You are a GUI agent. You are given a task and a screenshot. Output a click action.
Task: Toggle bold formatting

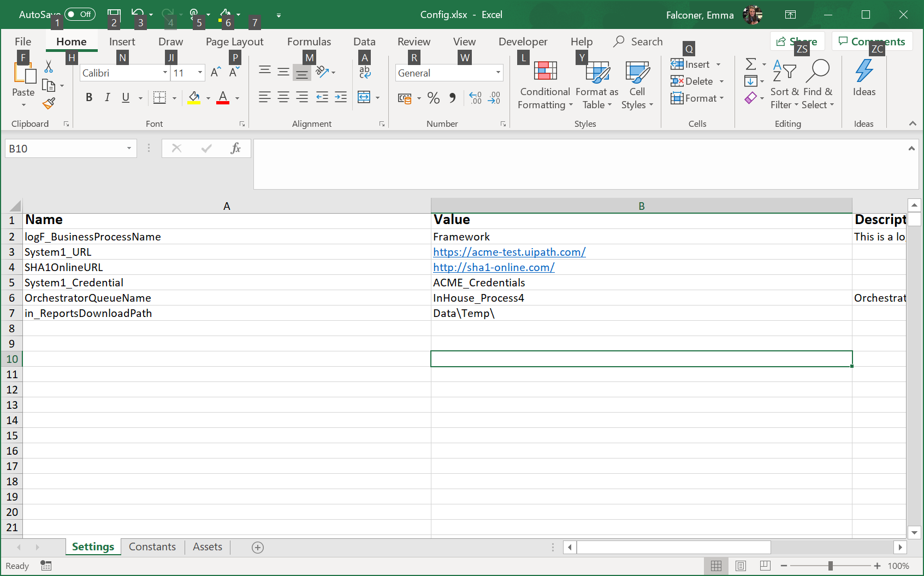pyautogui.click(x=89, y=98)
